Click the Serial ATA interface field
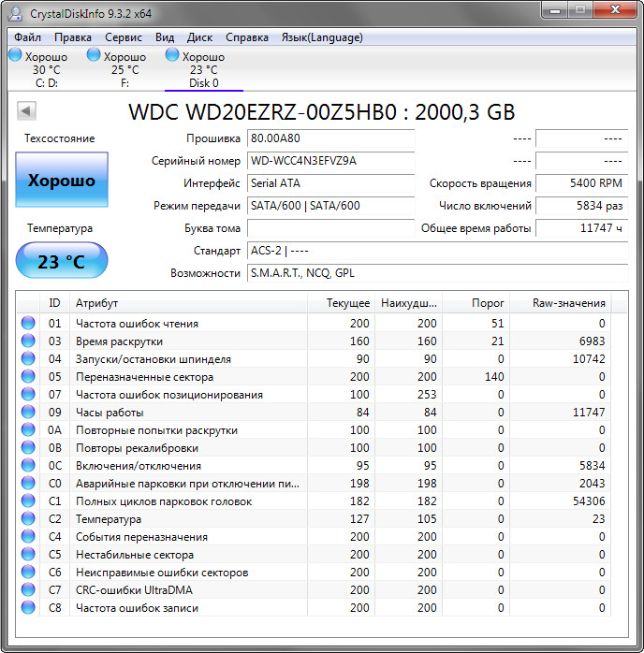The image size is (644, 653). pos(330,183)
